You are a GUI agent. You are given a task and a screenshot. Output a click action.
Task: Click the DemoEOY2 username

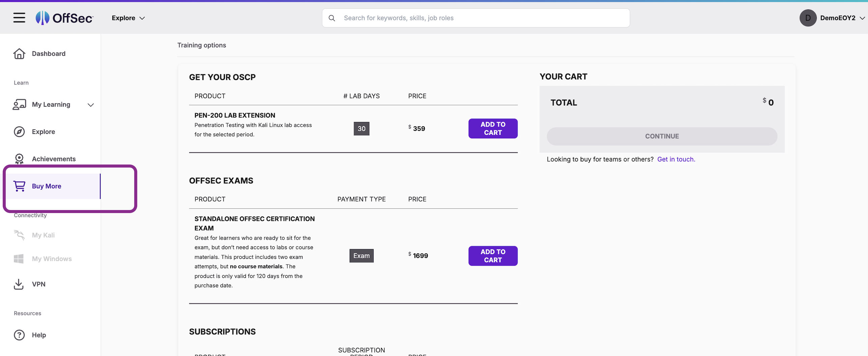(837, 18)
